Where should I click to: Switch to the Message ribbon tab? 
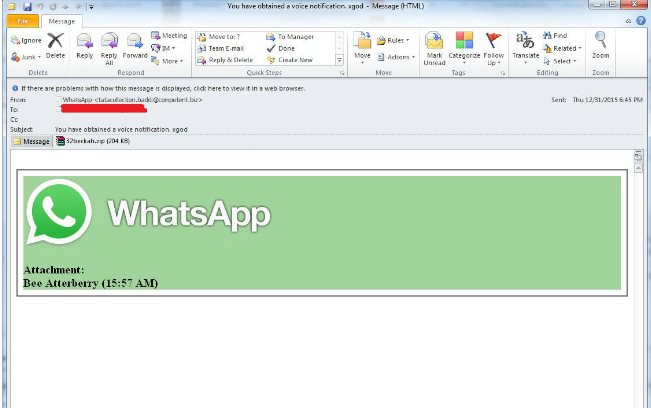click(61, 21)
